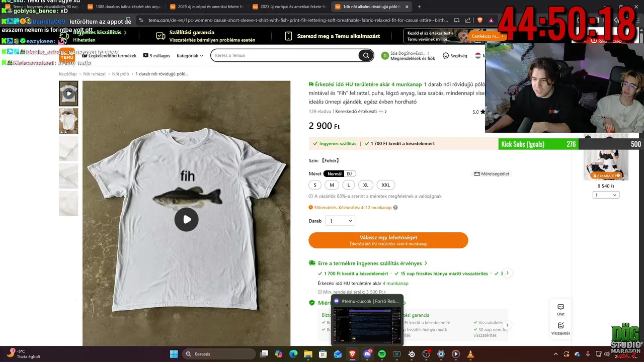Select size M
This screenshot has height=362, width=644.
pyautogui.click(x=332, y=185)
